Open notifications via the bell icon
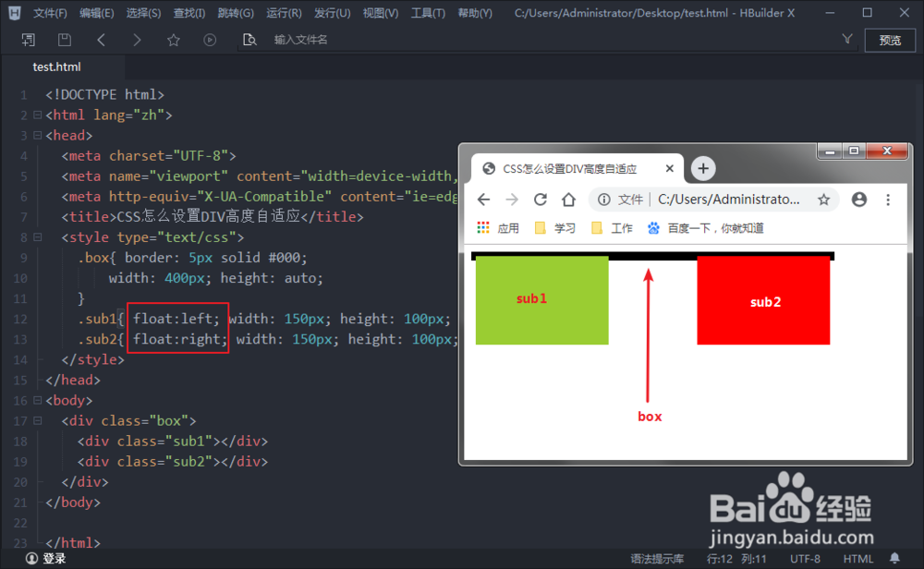Viewport: 924px width, 569px height. [x=894, y=558]
